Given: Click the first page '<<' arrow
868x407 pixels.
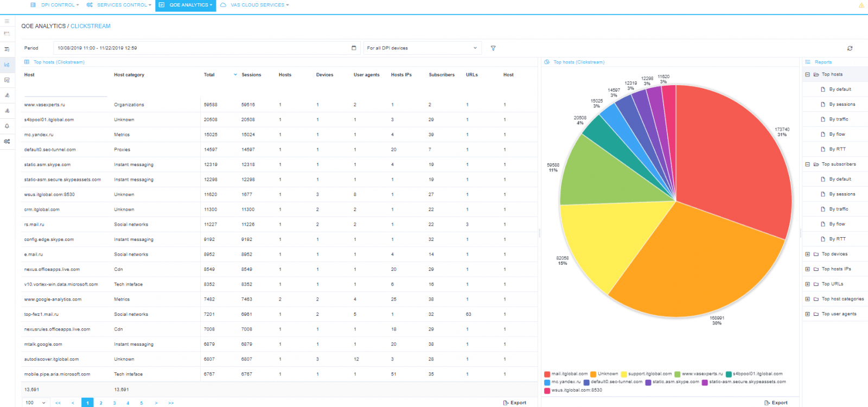Looking at the screenshot, I should tap(58, 403).
